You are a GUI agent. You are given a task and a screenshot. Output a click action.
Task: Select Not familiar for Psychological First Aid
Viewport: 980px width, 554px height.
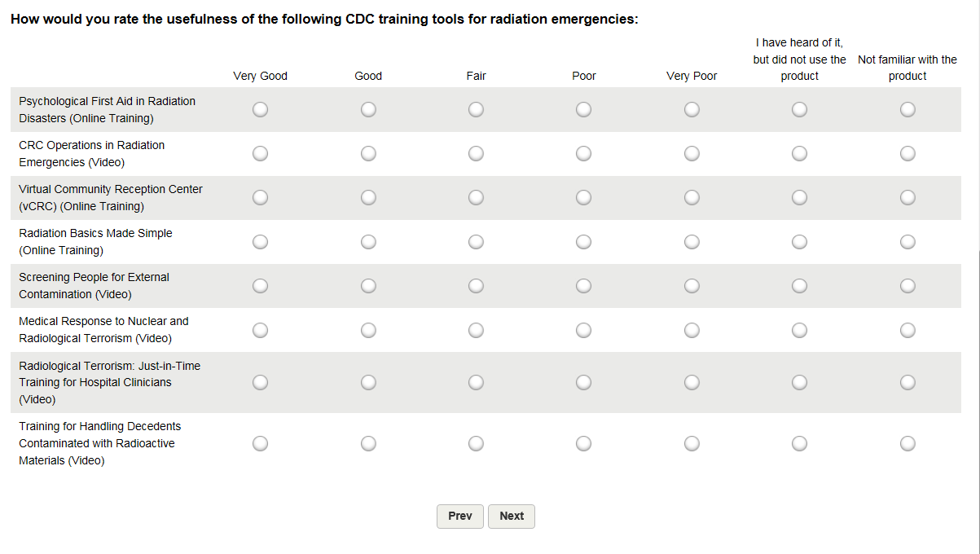click(907, 109)
